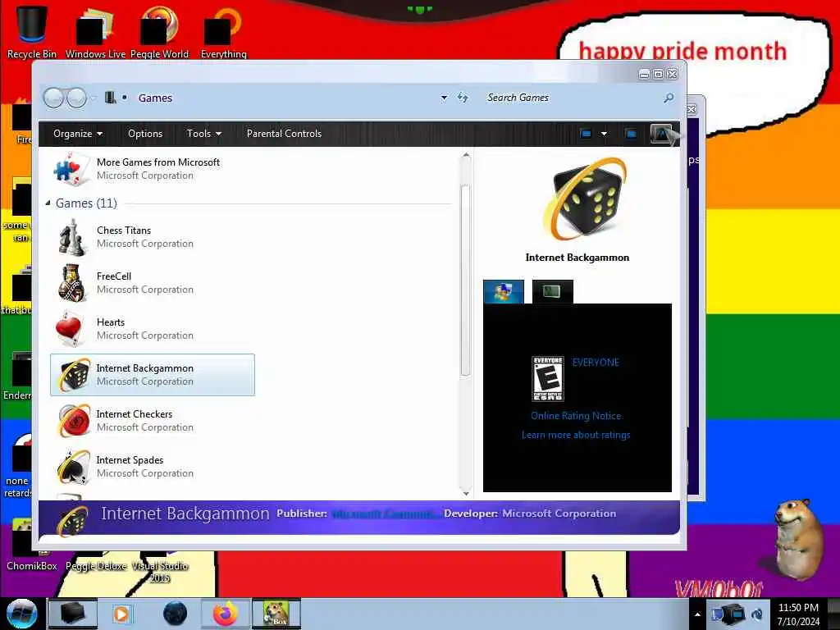Click the help icon in toolbar
Image resolution: width=840 pixels, height=630 pixels.
(661, 134)
